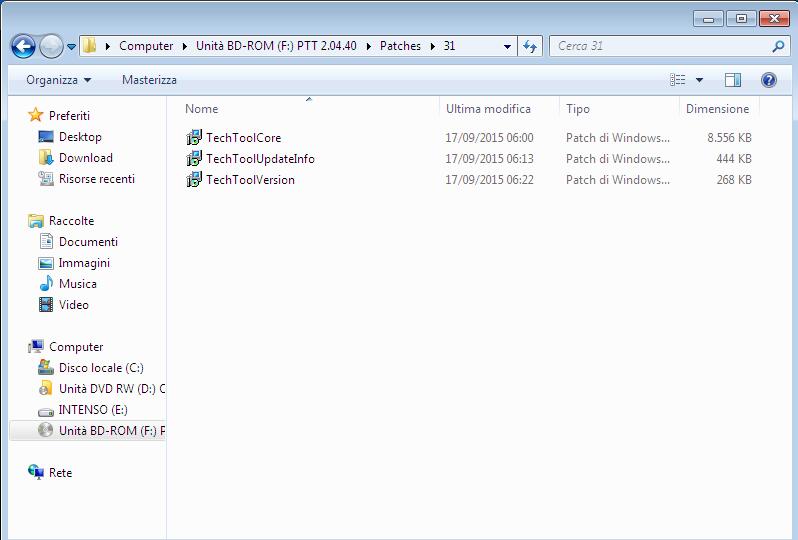
Task: Click the Download folder icon in sidebar
Action: click(46, 158)
